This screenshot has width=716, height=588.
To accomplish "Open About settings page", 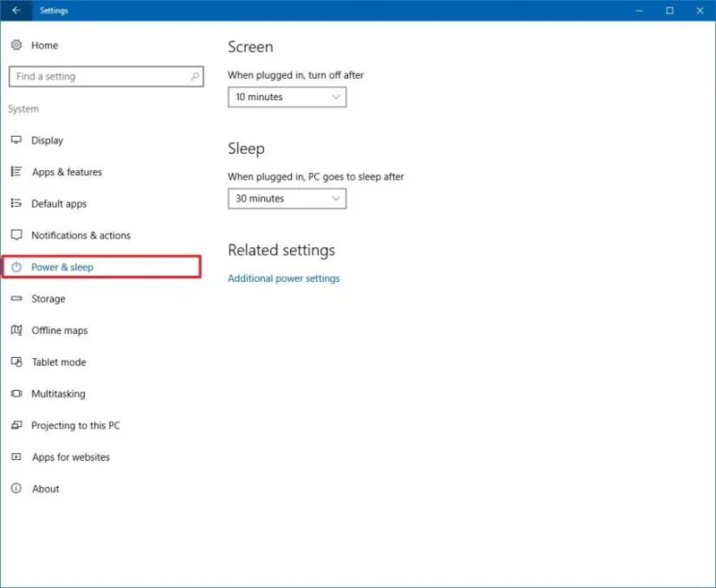I will tap(46, 489).
